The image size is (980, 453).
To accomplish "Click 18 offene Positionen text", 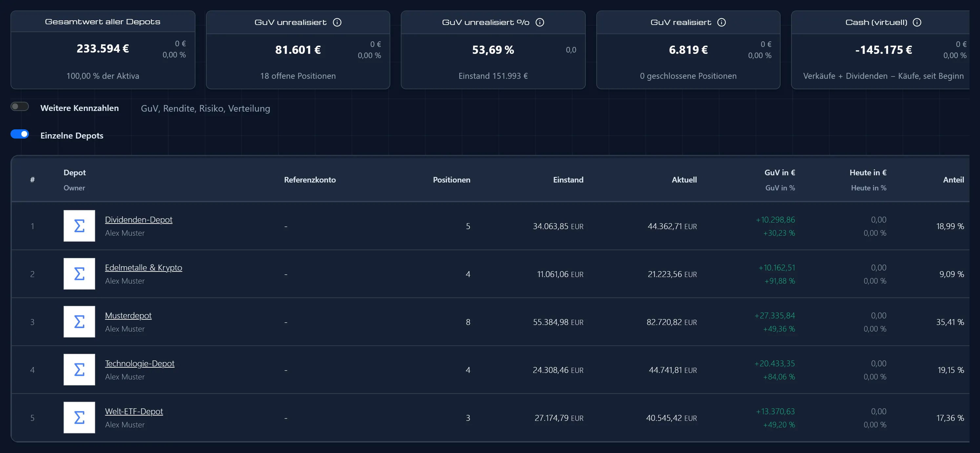I will point(298,76).
